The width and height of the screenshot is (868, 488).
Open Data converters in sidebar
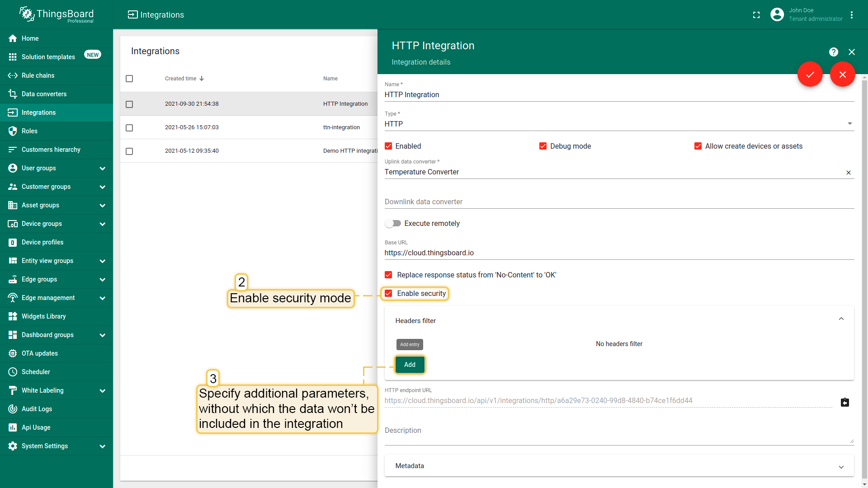pos(44,94)
